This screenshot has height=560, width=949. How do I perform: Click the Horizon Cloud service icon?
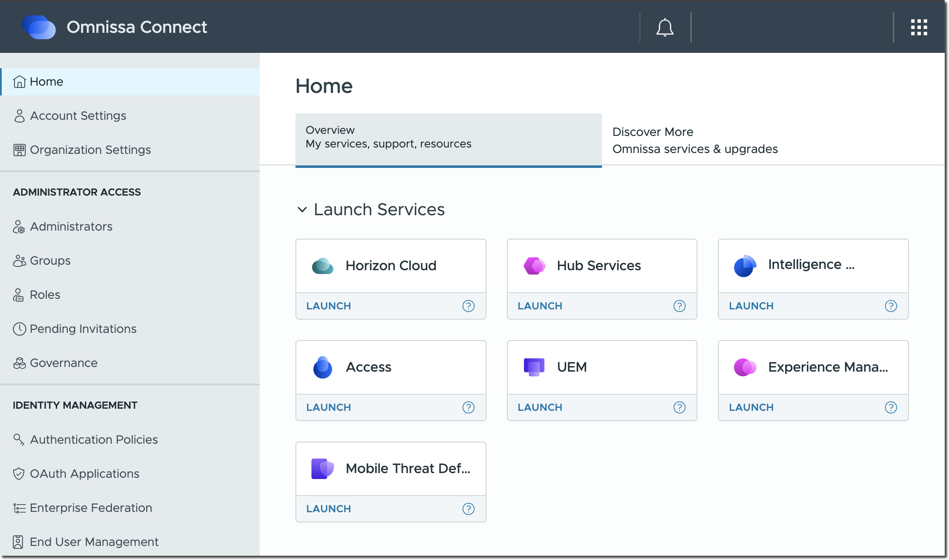[323, 265]
